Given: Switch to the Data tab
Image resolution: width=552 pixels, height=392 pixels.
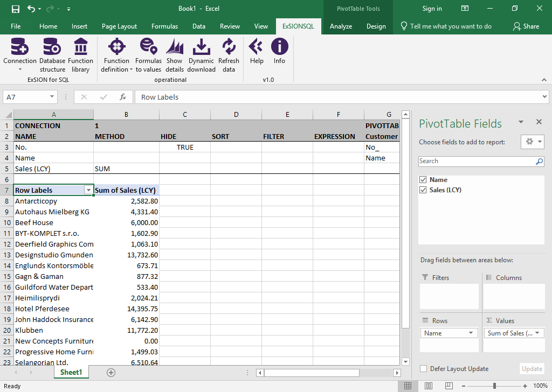Looking at the screenshot, I should (x=198, y=26).
